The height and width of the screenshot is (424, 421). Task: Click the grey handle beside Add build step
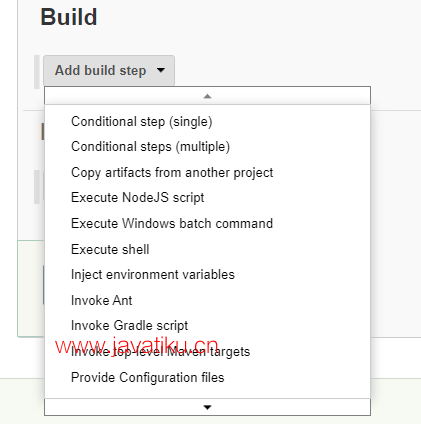tap(37, 72)
